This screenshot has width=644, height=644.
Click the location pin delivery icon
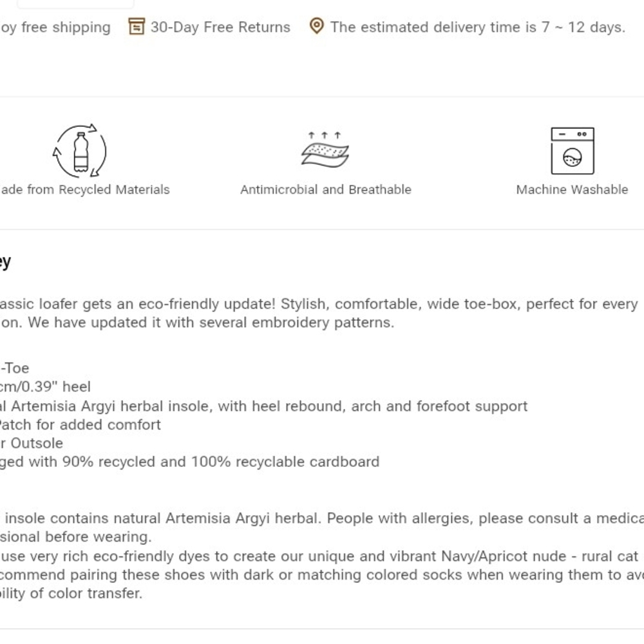(317, 26)
